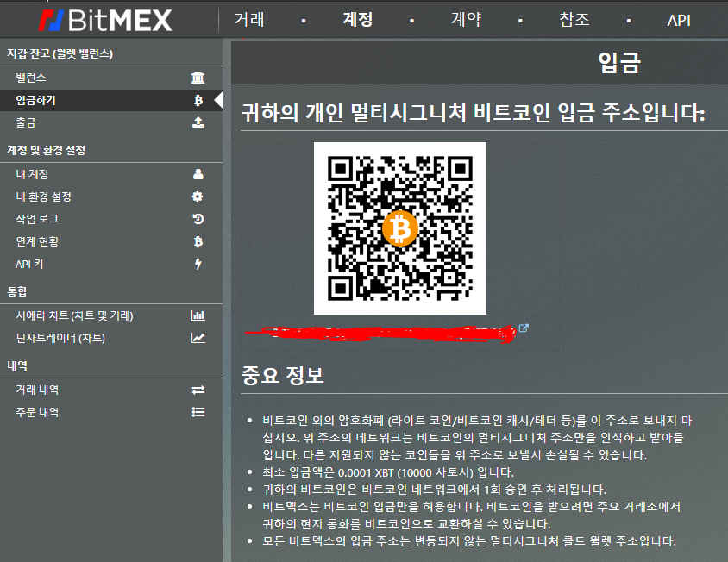Click the bitcoin icon beside 입금하기

(198, 100)
